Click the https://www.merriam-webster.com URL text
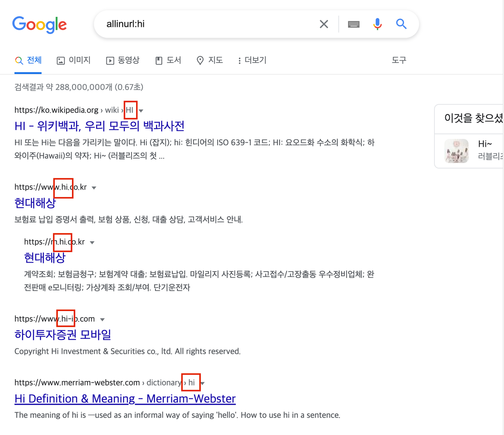504x435 pixels. click(77, 383)
